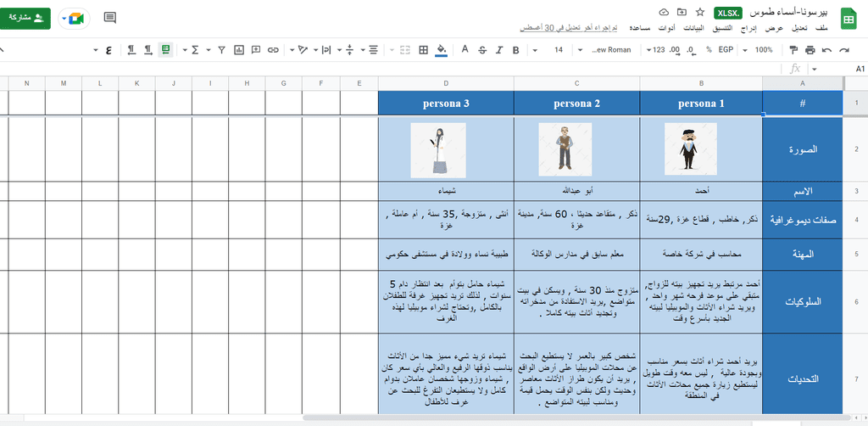
Task: Set cell text direction right-to-left
Action: pos(131,50)
